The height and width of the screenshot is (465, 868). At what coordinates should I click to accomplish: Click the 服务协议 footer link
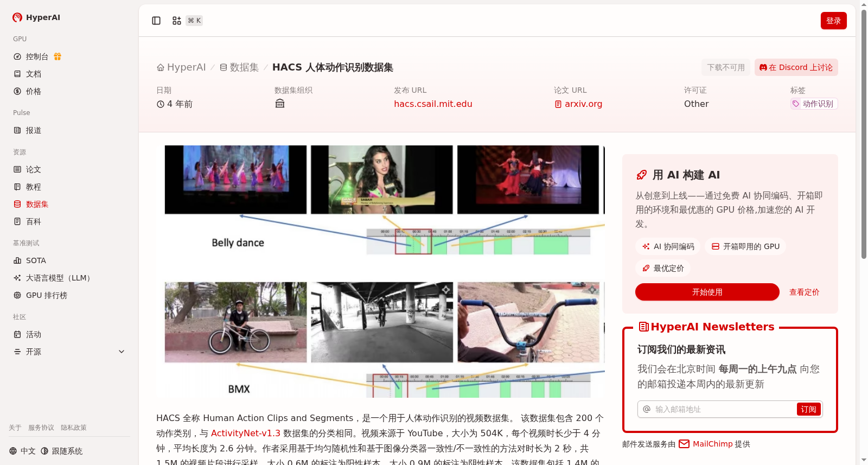41,428
